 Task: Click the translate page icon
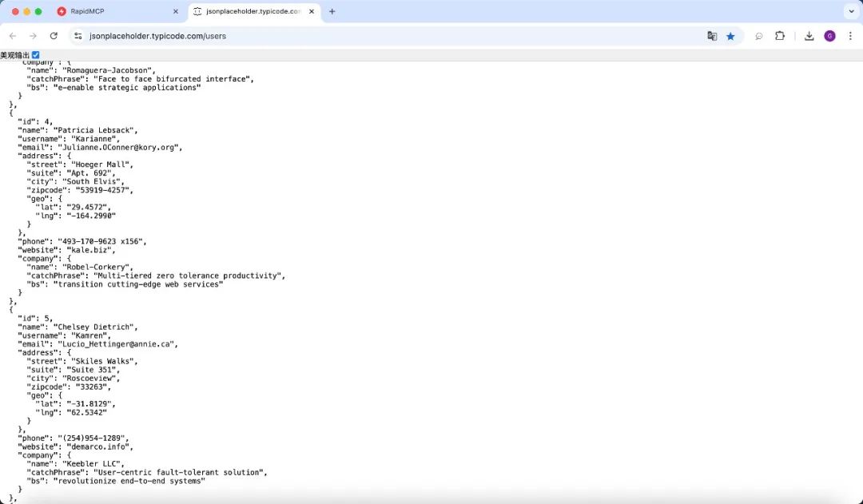tap(712, 36)
